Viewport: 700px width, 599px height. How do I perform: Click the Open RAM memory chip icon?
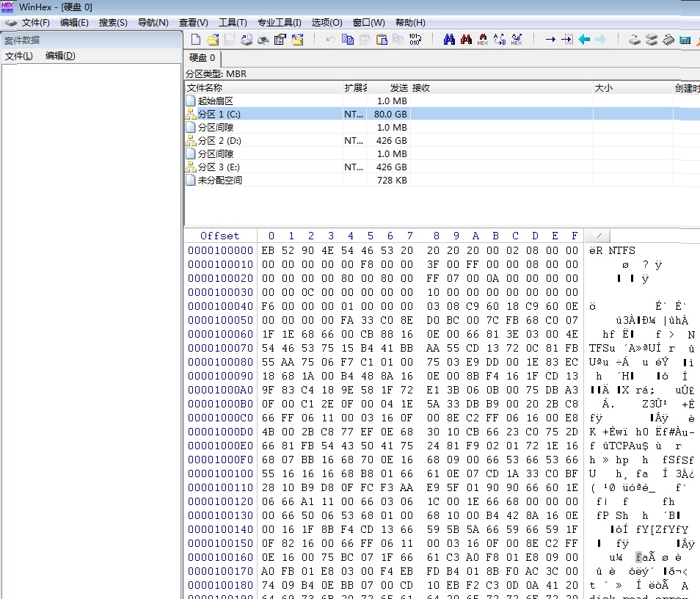tap(668, 40)
